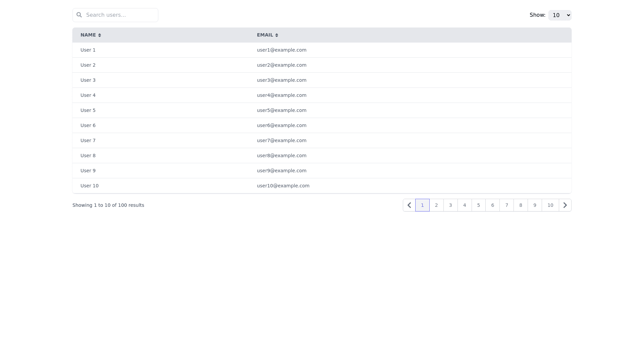This screenshot has width=644, height=362.
Task: Click the Name column sort arrows
Action: click(100, 35)
